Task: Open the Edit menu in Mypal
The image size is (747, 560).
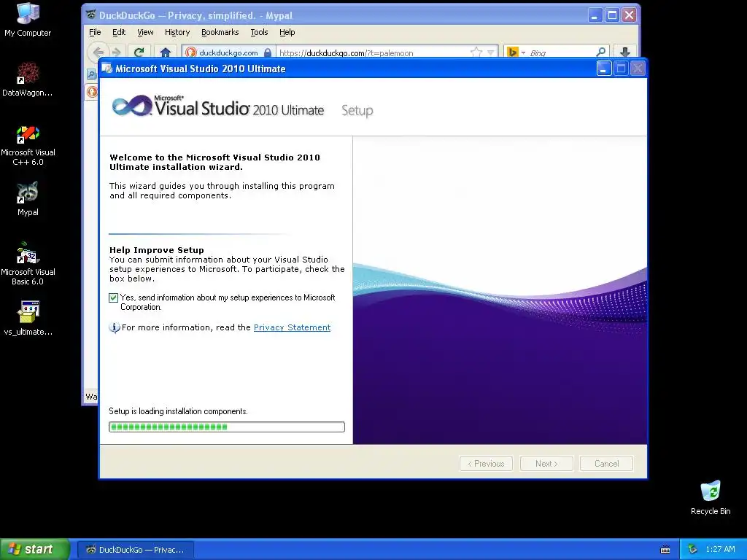Action: [119, 32]
